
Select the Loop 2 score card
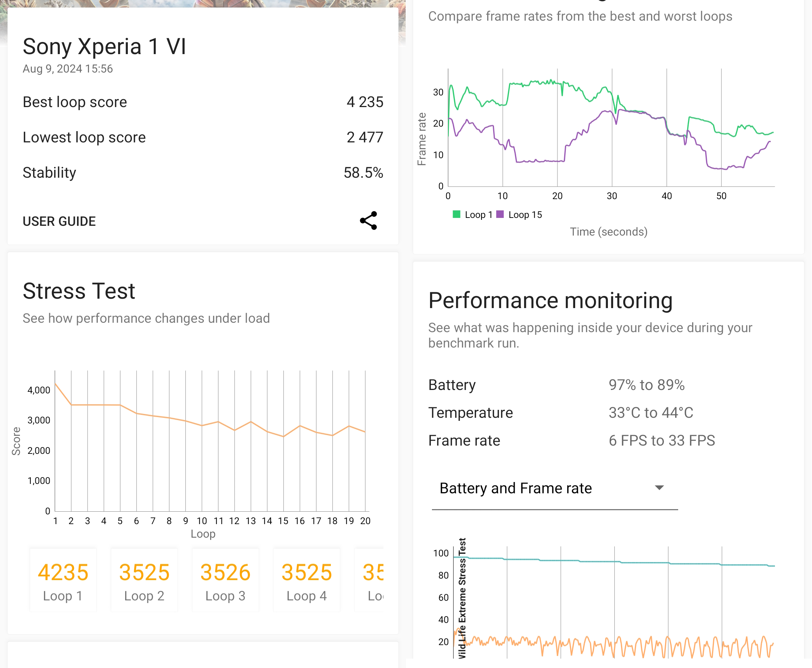[x=144, y=580]
